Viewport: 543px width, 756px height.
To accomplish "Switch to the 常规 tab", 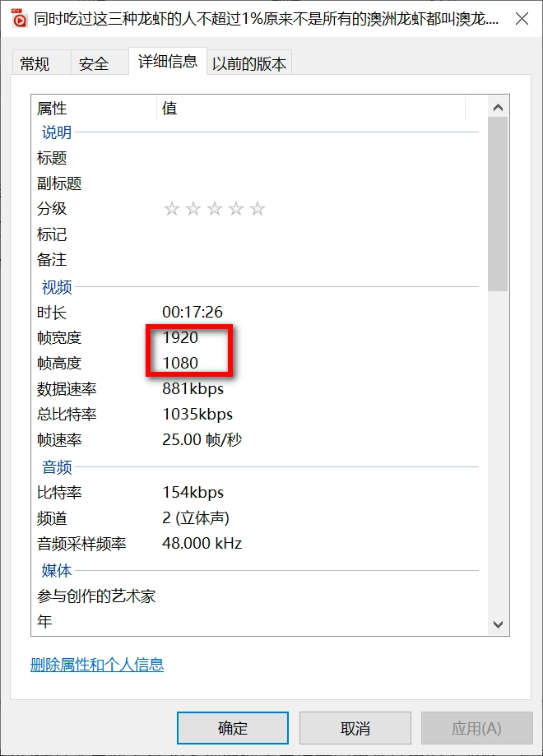I will coord(41,63).
